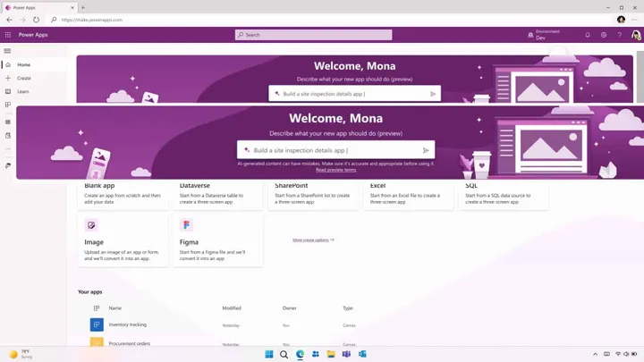Collapse the left navigation hamburger menu

click(x=8, y=51)
